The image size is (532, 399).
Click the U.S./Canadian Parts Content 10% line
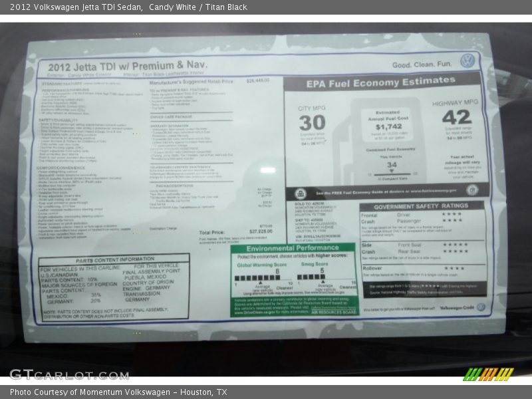(69, 277)
